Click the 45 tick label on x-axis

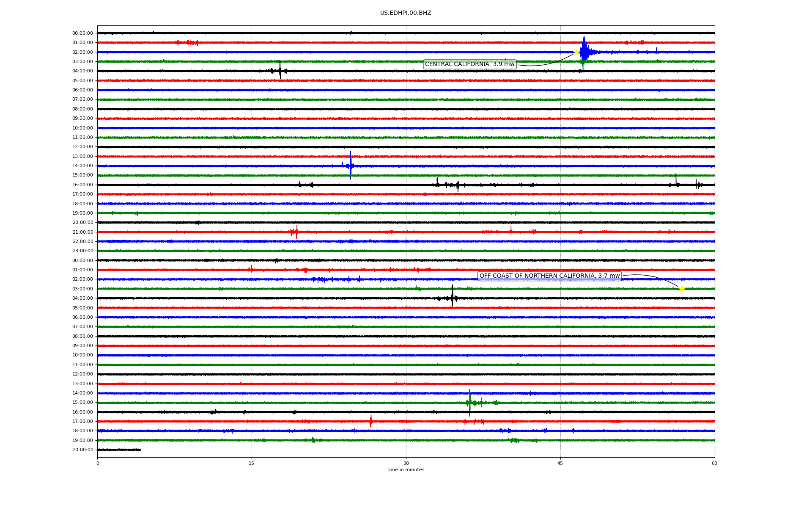tap(560, 463)
